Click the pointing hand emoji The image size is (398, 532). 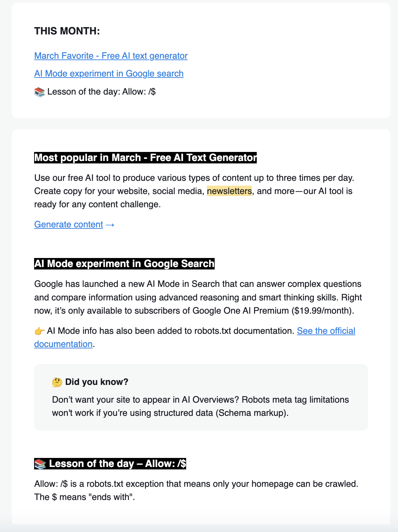click(39, 331)
